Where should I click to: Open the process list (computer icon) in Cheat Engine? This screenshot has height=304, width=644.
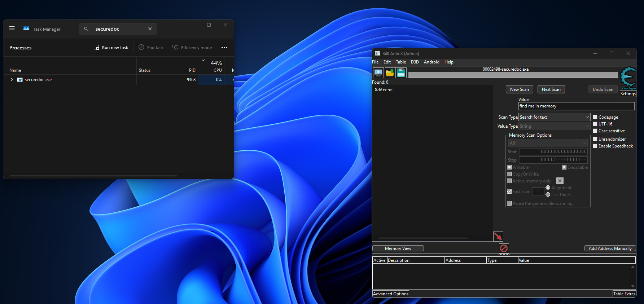coord(378,73)
